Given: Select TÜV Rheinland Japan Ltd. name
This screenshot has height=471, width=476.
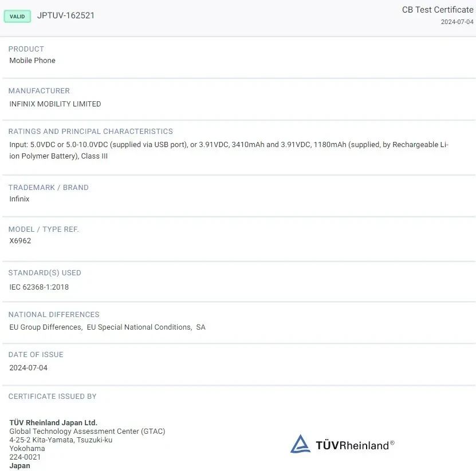Looking at the screenshot, I should [53, 422].
